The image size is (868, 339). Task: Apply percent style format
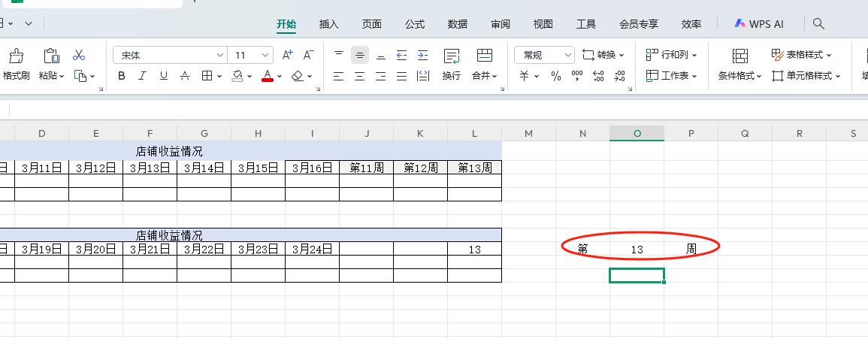point(556,77)
